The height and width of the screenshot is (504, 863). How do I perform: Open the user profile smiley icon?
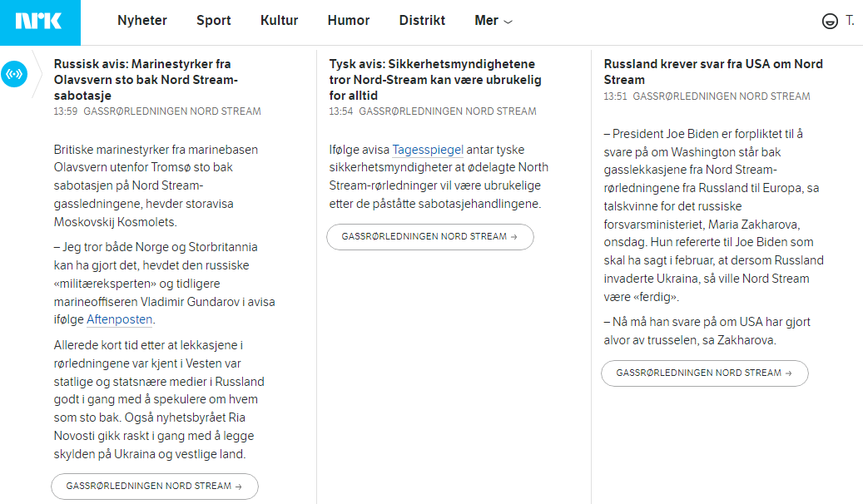tap(829, 22)
